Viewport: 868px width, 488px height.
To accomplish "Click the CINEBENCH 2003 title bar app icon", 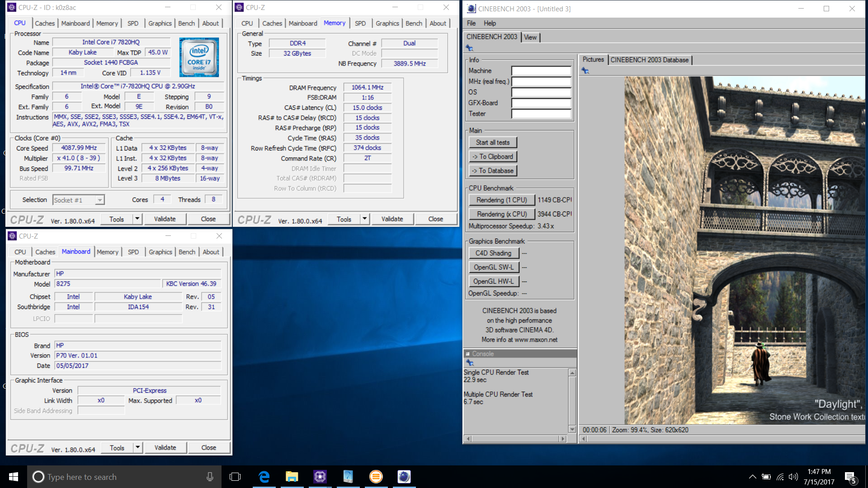I will tap(471, 9).
